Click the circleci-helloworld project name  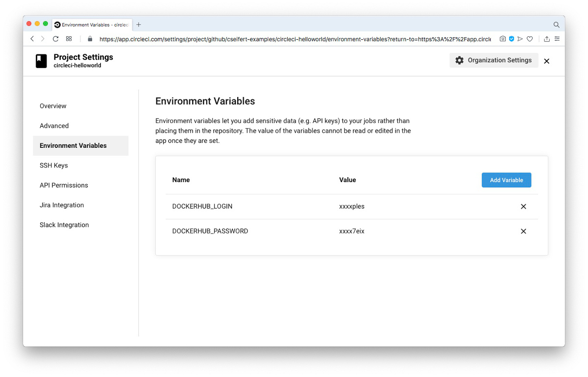pyautogui.click(x=77, y=66)
